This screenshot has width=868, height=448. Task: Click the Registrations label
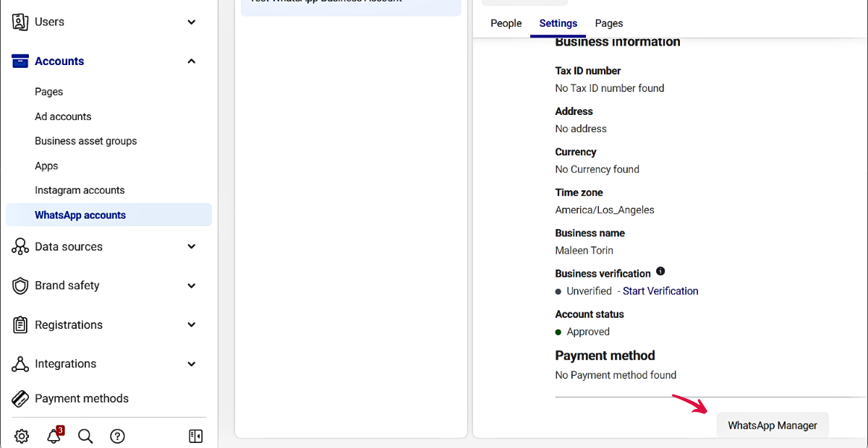pyautogui.click(x=69, y=324)
